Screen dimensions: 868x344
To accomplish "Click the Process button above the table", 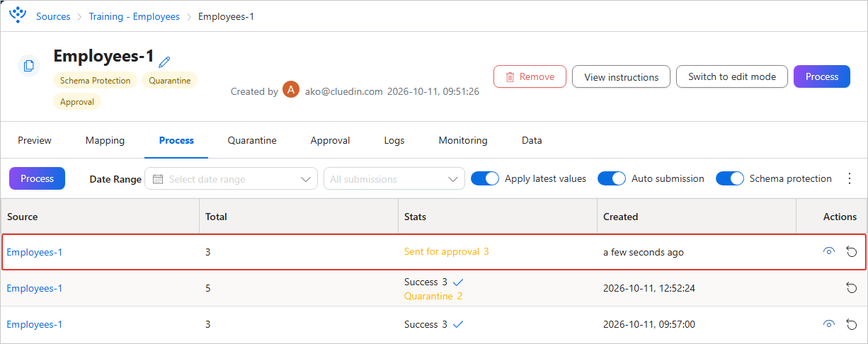I will [37, 178].
